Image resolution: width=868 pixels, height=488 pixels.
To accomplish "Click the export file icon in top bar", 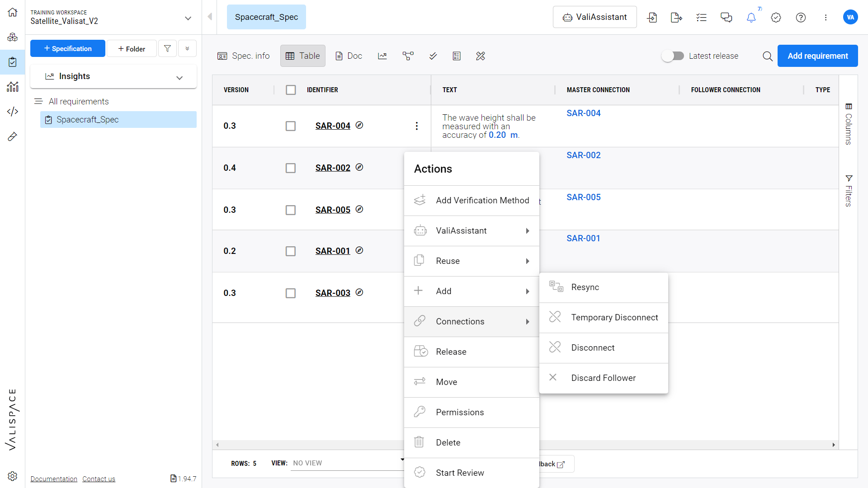I will pos(676,17).
